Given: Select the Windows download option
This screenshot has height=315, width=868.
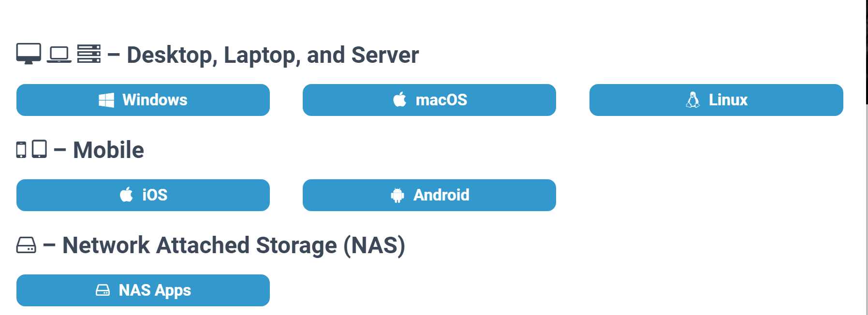Looking at the screenshot, I should point(143,100).
